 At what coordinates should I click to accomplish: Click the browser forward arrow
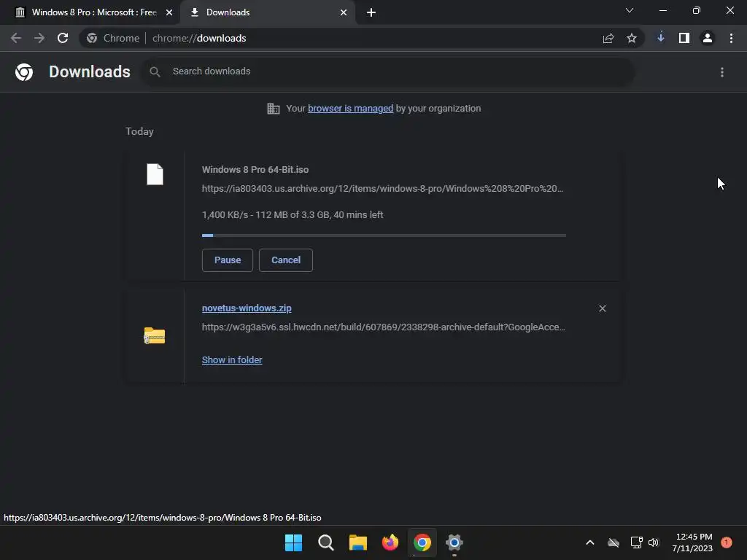pos(39,38)
